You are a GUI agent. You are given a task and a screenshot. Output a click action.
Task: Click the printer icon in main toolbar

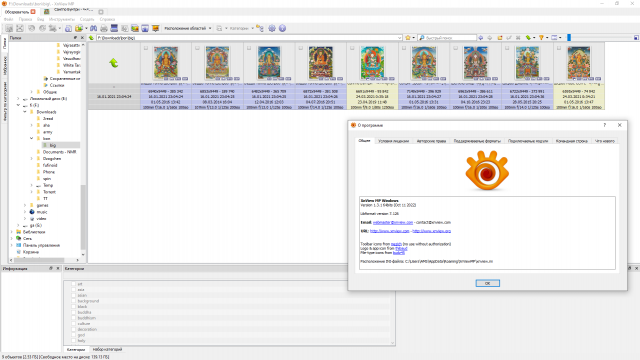coord(104,28)
